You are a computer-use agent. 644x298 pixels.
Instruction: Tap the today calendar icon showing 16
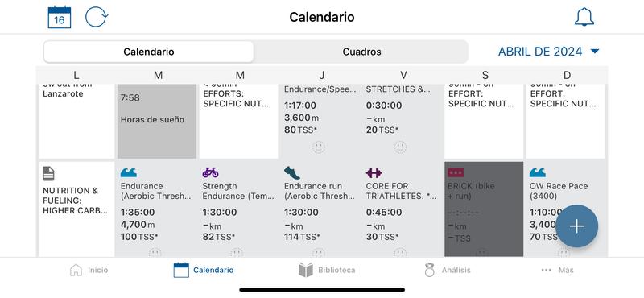coord(60,17)
